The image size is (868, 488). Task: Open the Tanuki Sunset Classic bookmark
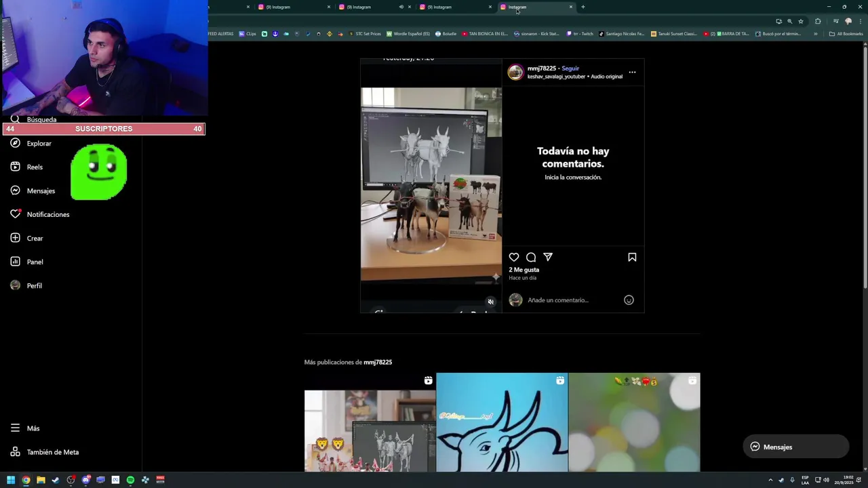coord(673,34)
